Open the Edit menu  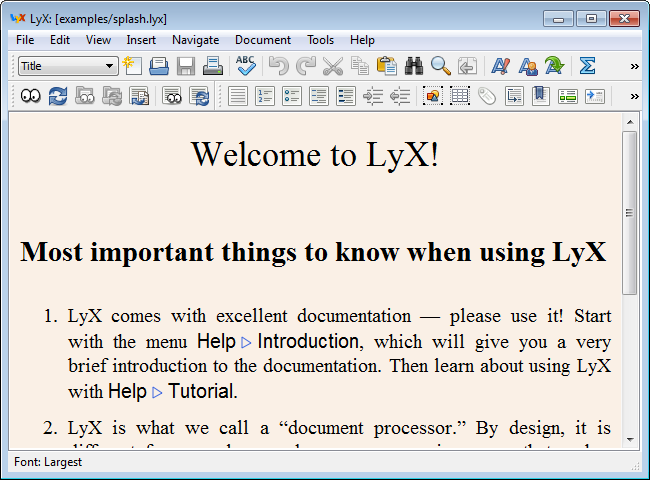click(60, 40)
